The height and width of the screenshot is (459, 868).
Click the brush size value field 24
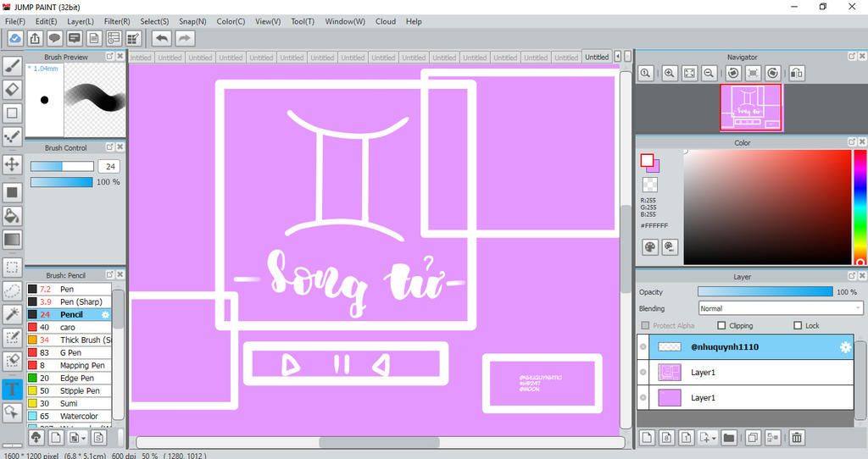point(109,167)
